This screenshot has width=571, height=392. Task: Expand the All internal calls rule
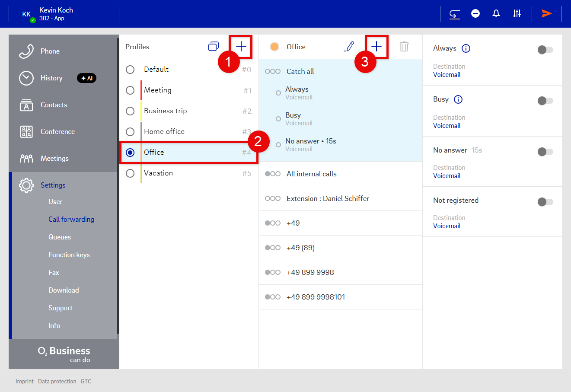(311, 174)
